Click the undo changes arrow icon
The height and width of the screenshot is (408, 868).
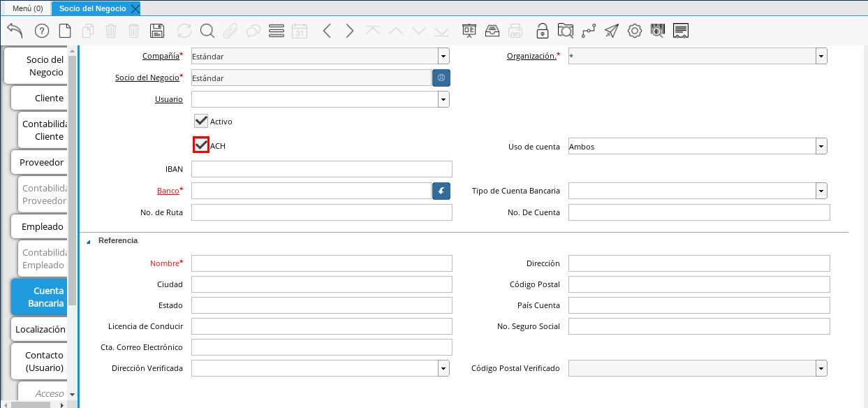pos(15,31)
